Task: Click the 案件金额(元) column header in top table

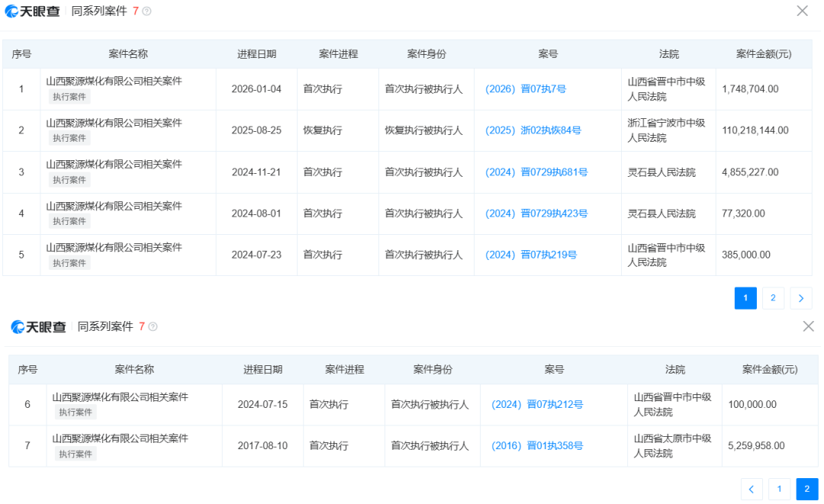Action: 763,54
